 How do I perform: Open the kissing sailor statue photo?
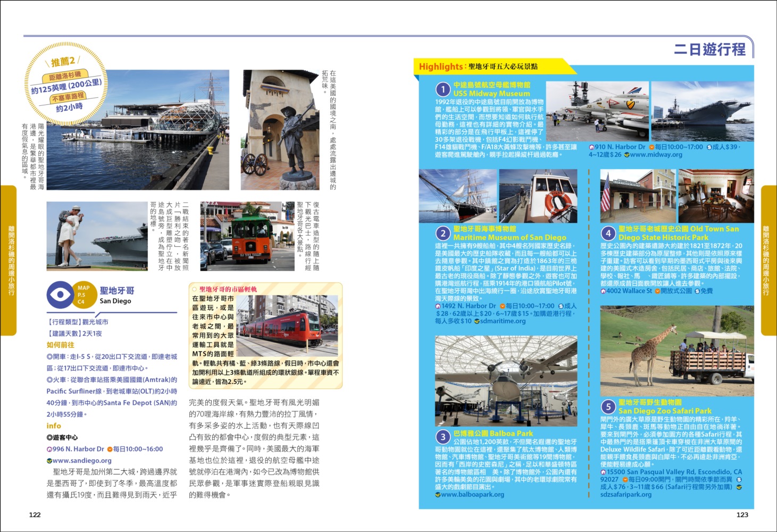(x=97, y=236)
